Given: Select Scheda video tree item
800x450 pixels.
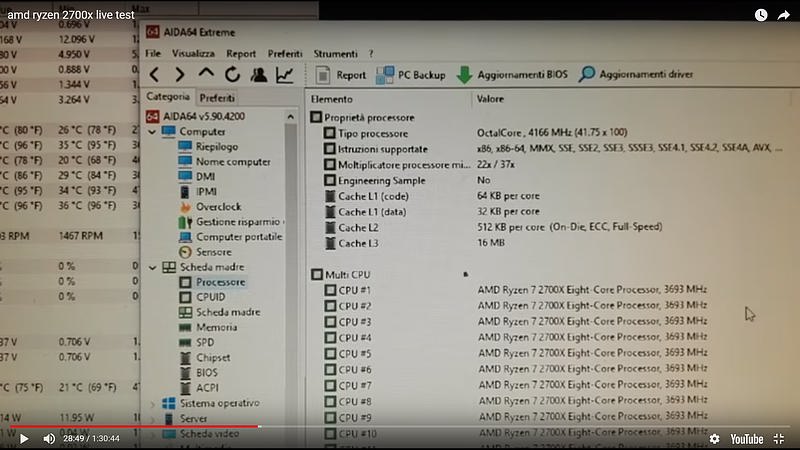Looking at the screenshot, I should point(201,434).
